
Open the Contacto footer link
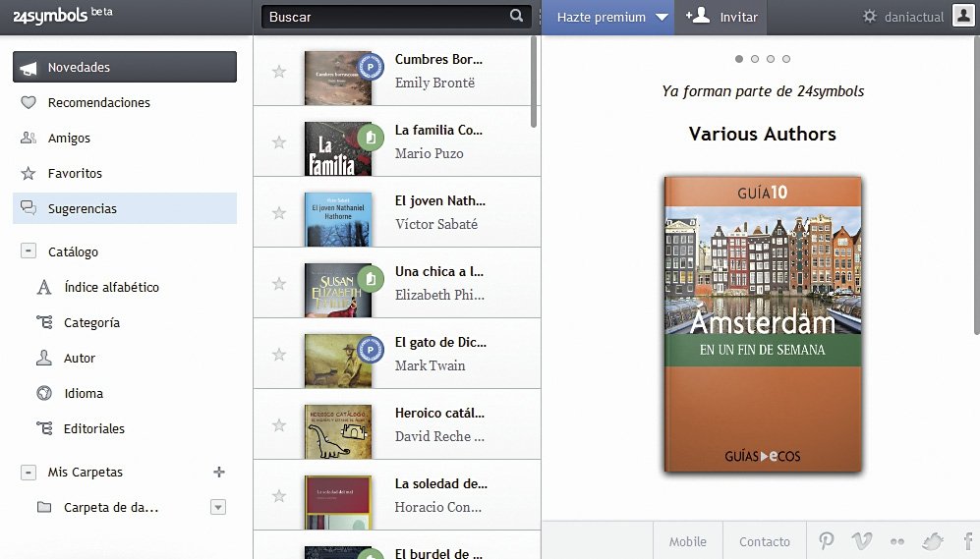765,541
